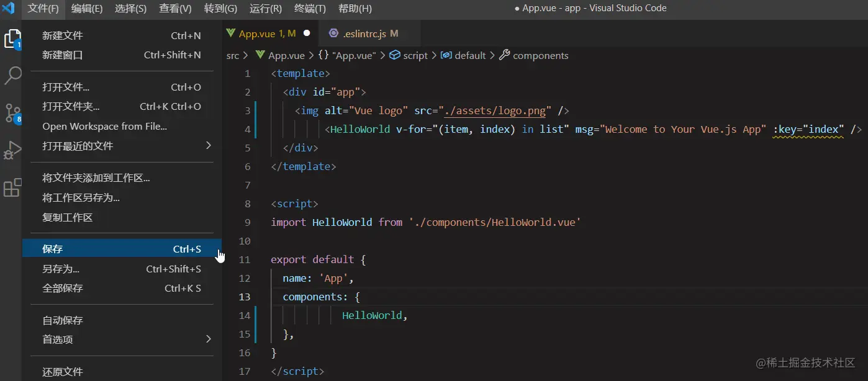Click the underlined :key attribute warning
Image resolution: width=868 pixels, height=381 pixels.
point(808,130)
